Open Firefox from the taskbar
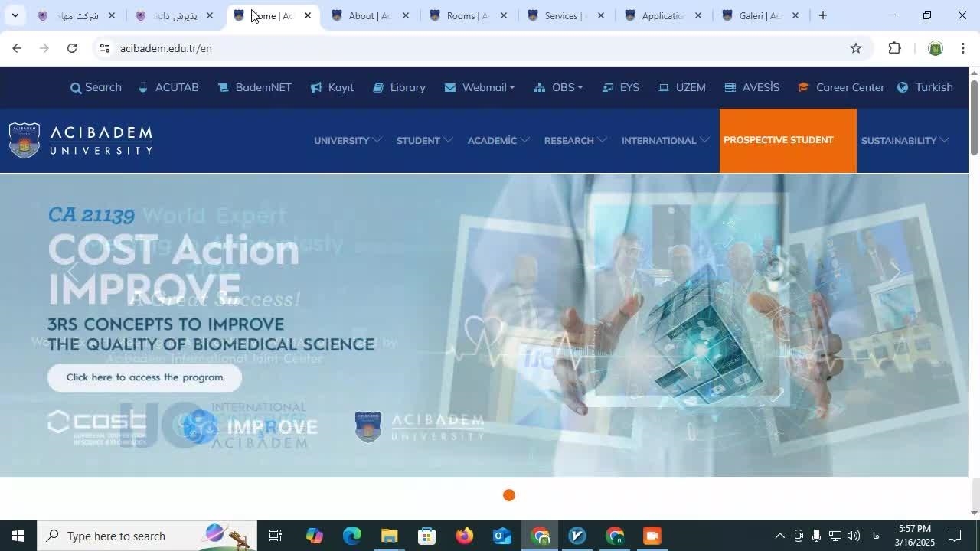 (464, 536)
